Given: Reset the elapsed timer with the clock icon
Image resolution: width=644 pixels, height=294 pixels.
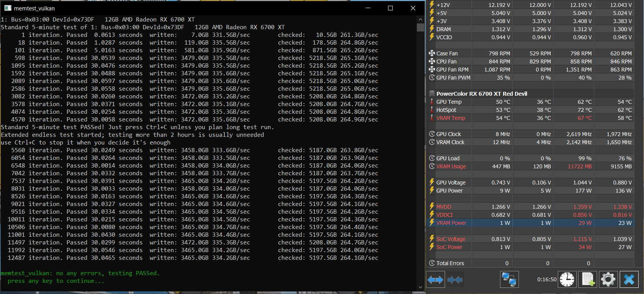Looking at the screenshot, I should (x=567, y=279).
